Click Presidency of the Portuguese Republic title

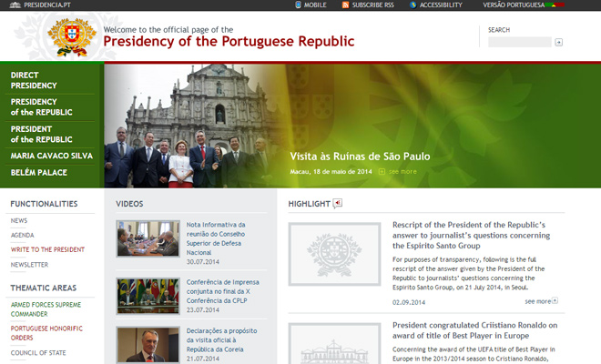(229, 41)
